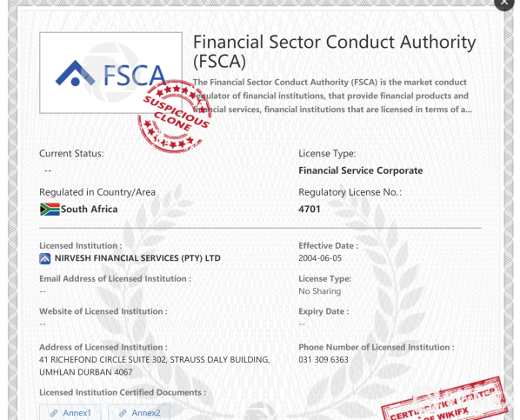Click the Annex2 paperclip link icon
Screen dimensions: 520x420
123,413
